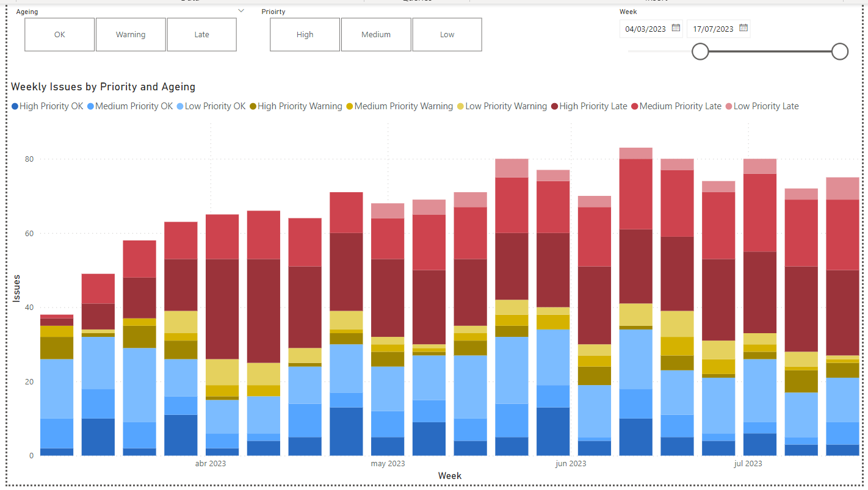Select Low Priority OK legend entry
This screenshot has width=868, height=490.
click(215, 106)
